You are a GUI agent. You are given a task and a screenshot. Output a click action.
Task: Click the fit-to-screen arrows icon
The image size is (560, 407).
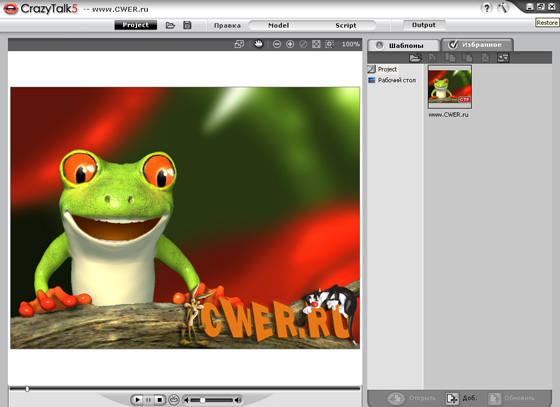[316, 44]
